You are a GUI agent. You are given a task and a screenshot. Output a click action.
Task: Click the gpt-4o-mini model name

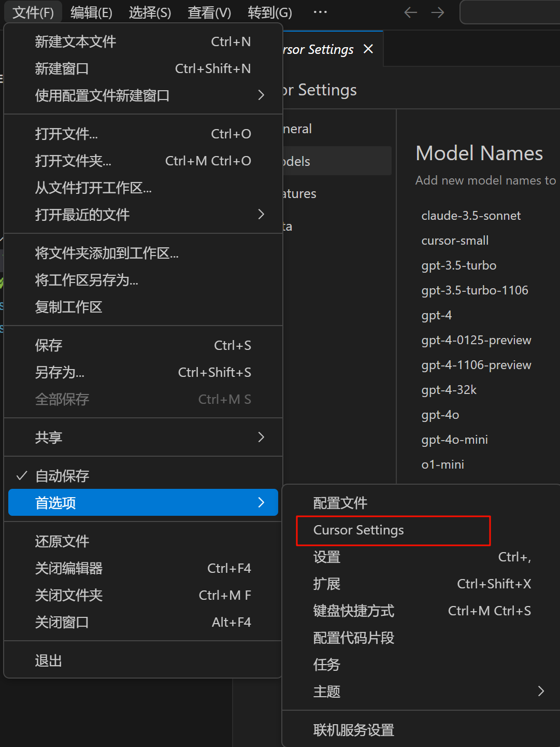[454, 440]
